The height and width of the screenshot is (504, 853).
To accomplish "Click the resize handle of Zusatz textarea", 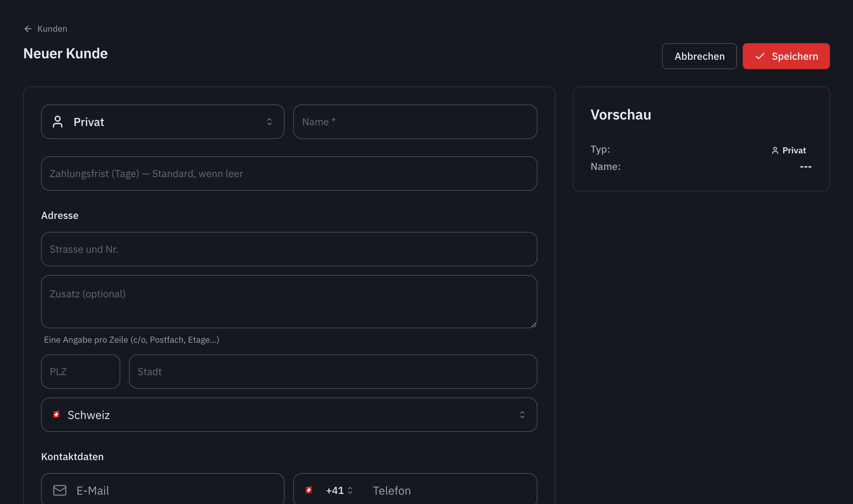I will click(533, 325).
